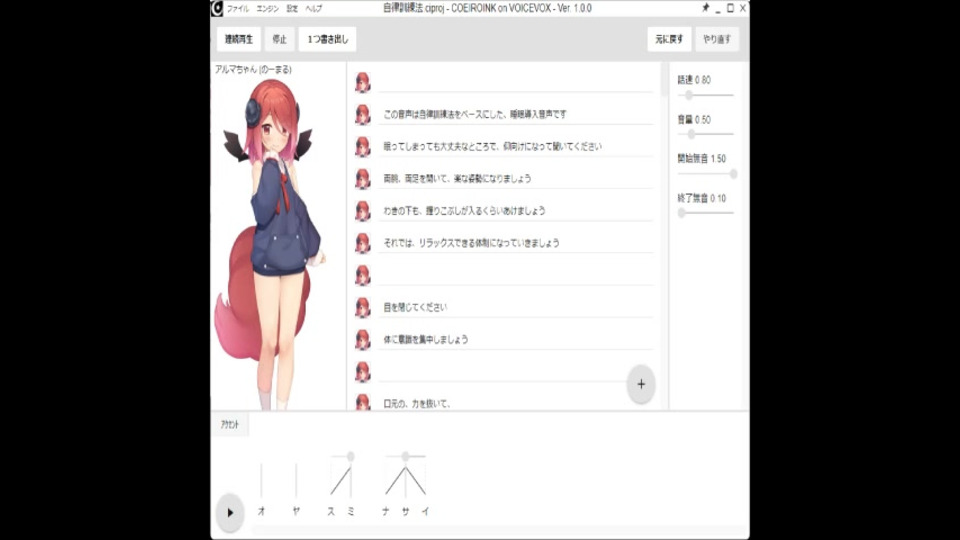Open the ヘルプ menu
Viewport: 960px width, 540px height.
tap(313, 9)
